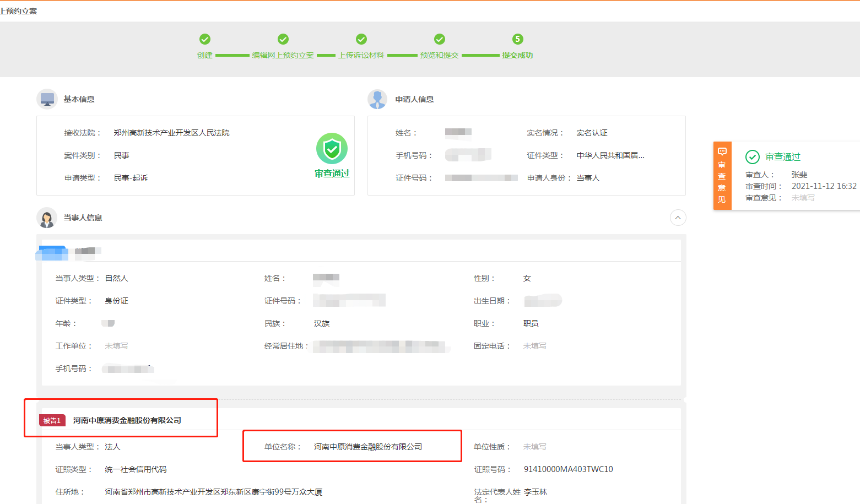
Task: Click the 编辑网上预约立案 step checkmark
Action: coord(283,39)
